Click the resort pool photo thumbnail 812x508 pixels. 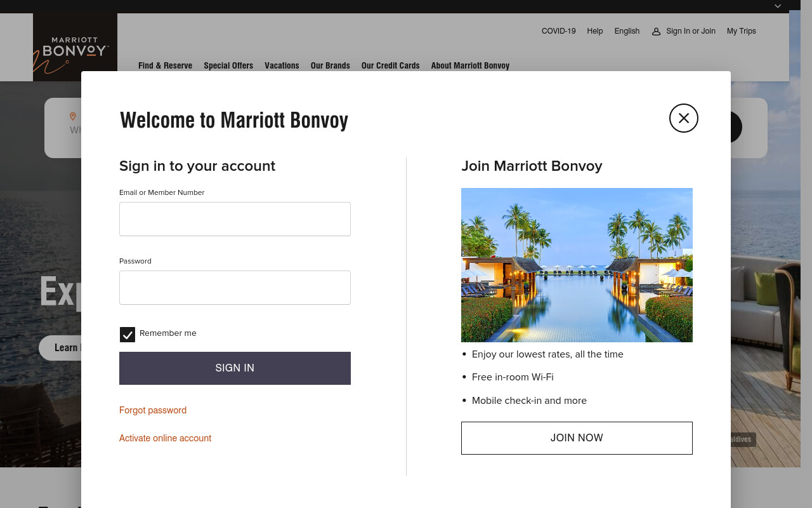pyautogui.click(x=577, y=265)
